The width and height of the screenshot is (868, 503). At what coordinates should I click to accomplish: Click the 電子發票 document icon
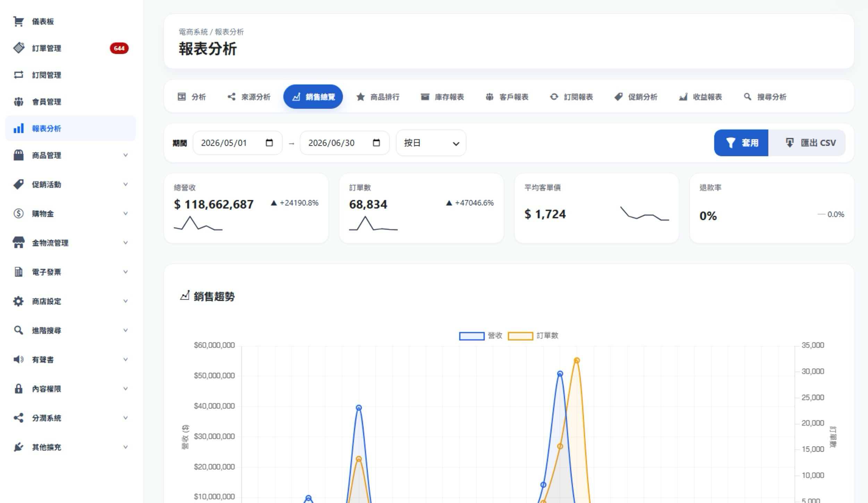pyautogui.click(x=18, y=272)
